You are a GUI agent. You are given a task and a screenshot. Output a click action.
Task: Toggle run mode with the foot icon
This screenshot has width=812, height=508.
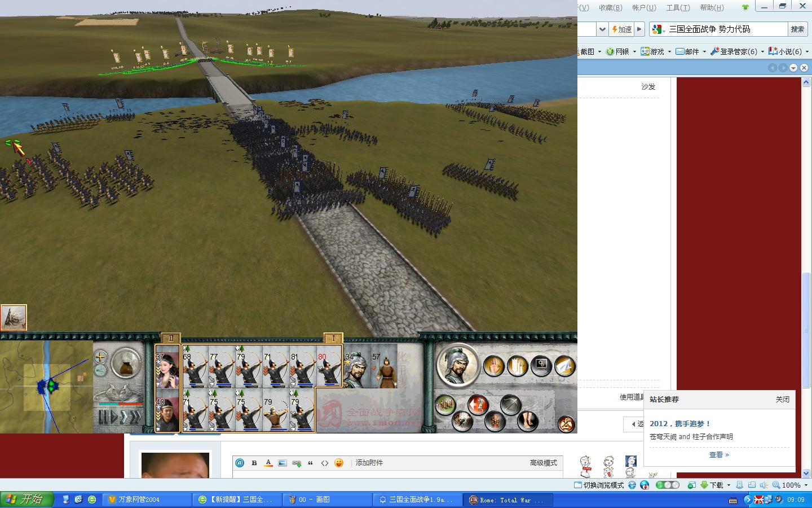click(527, 421)
